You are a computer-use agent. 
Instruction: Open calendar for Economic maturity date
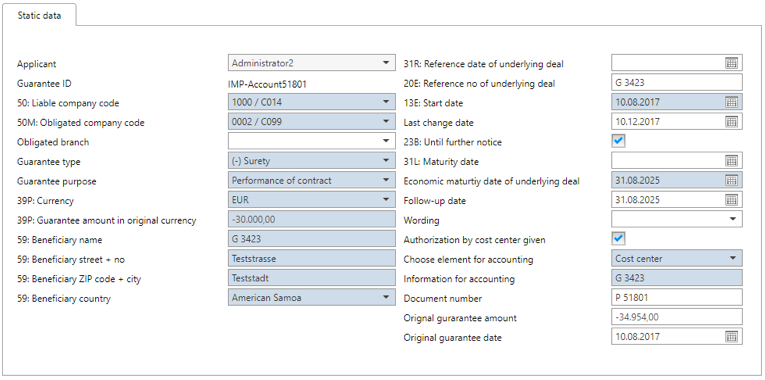[x=731, y=180]
